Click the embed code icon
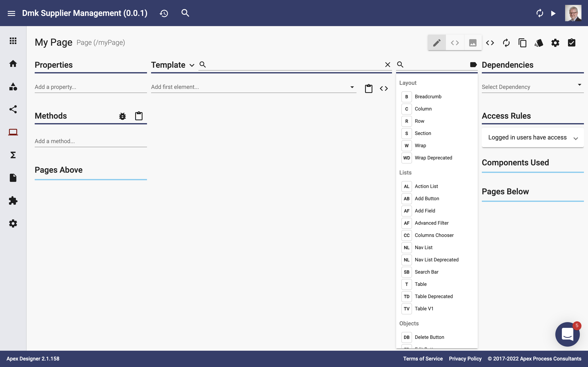This screenshot has height=367, width=588. [489, 42]
